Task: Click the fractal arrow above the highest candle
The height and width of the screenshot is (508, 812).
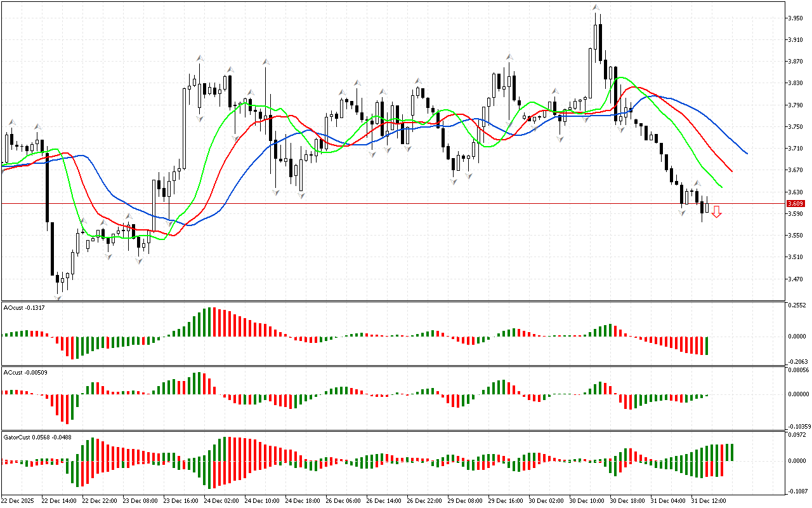Action: [595, 8]
